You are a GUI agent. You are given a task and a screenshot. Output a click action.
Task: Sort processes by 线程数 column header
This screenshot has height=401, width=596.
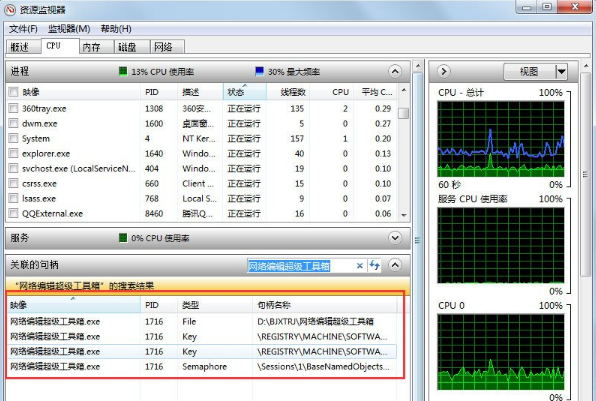[288, 92]
